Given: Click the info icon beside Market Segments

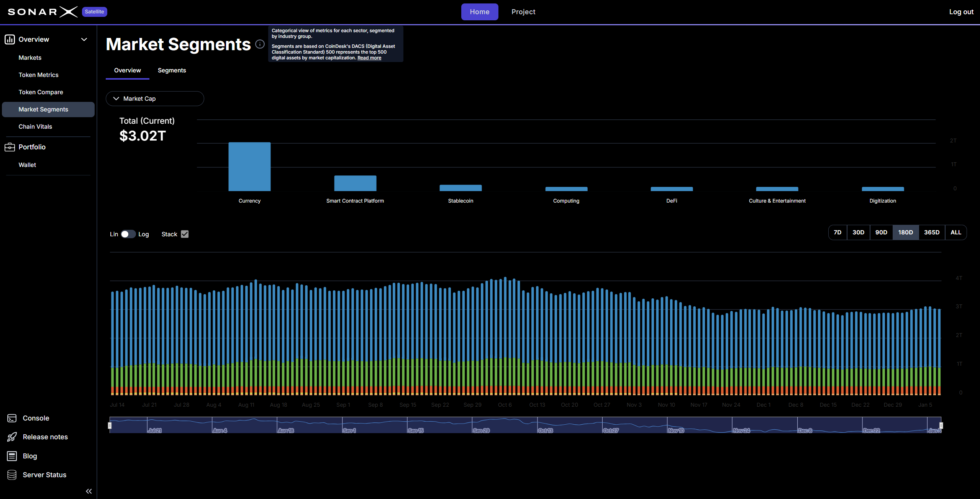Looking at the screenshot, I should (260, 44).
